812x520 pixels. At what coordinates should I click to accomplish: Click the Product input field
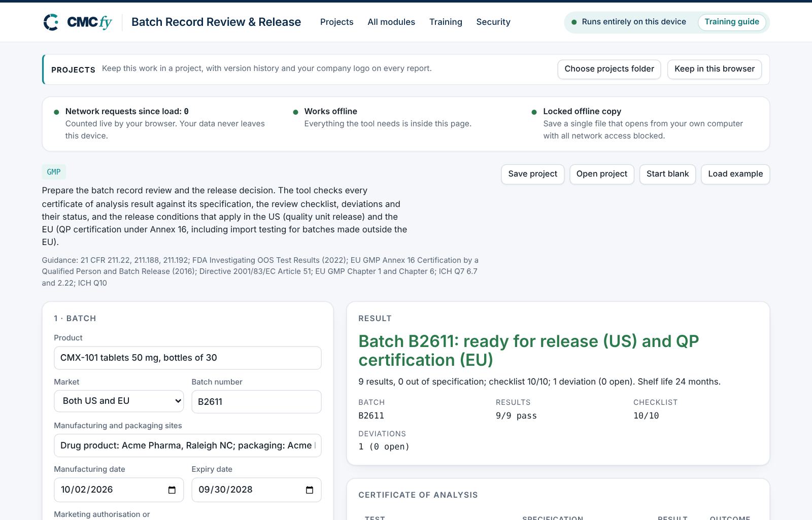coord(187,358)
